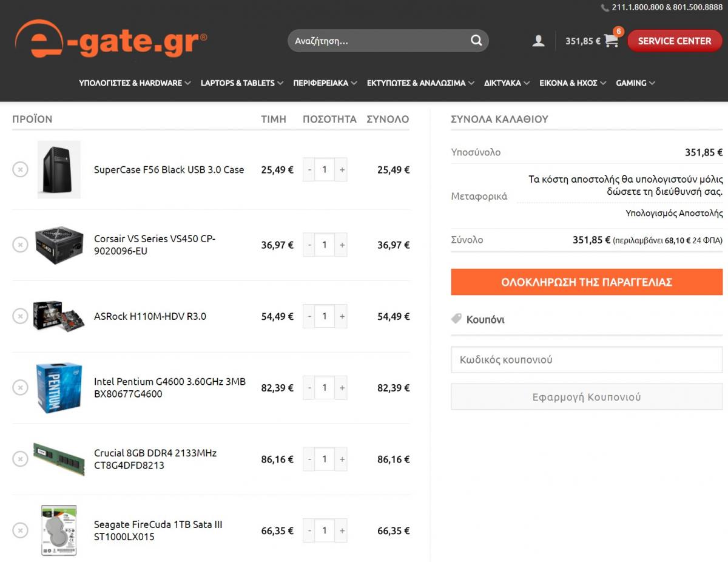This screenshot has width=728, height=562.
Task: Click the search magnifier icon
Action: point(476,41)
